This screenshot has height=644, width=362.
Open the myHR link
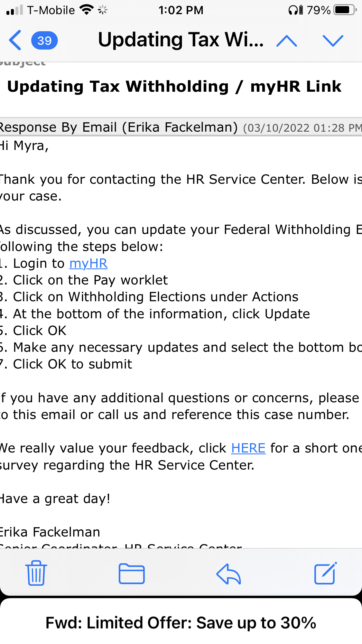88,264
